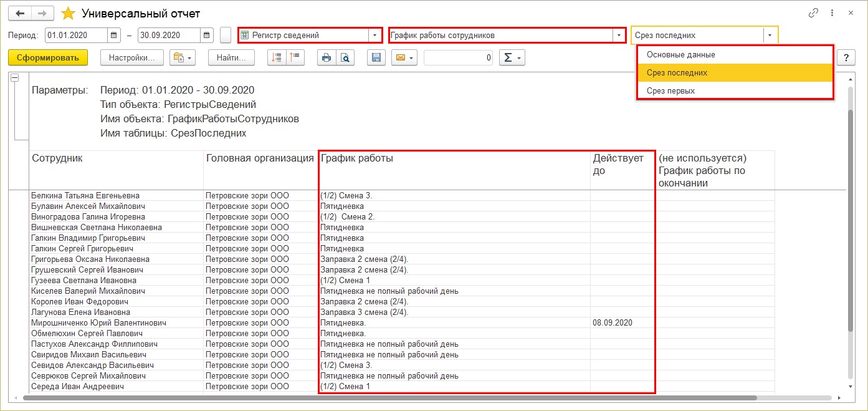Click the start date field 01.01.2020
868x411 pixels.
pyautogui.click(x=76, y=35)
